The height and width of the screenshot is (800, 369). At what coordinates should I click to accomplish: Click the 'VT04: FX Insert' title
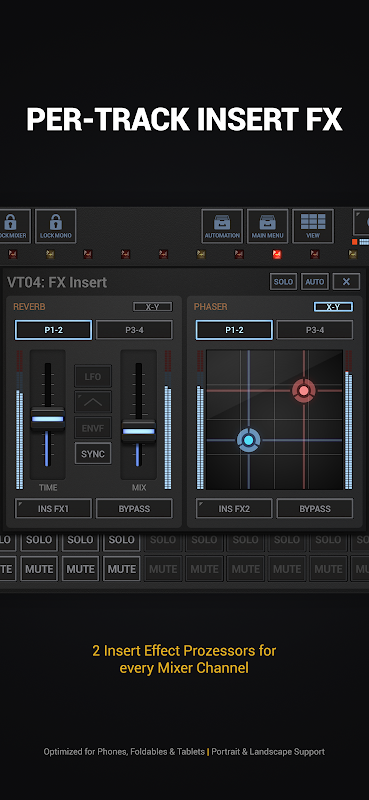click(x=57, y=282)
